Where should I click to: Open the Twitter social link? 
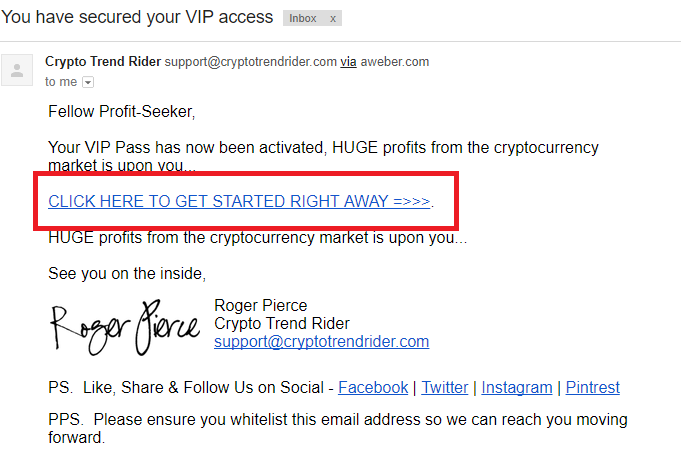click(x=445, y=387)
